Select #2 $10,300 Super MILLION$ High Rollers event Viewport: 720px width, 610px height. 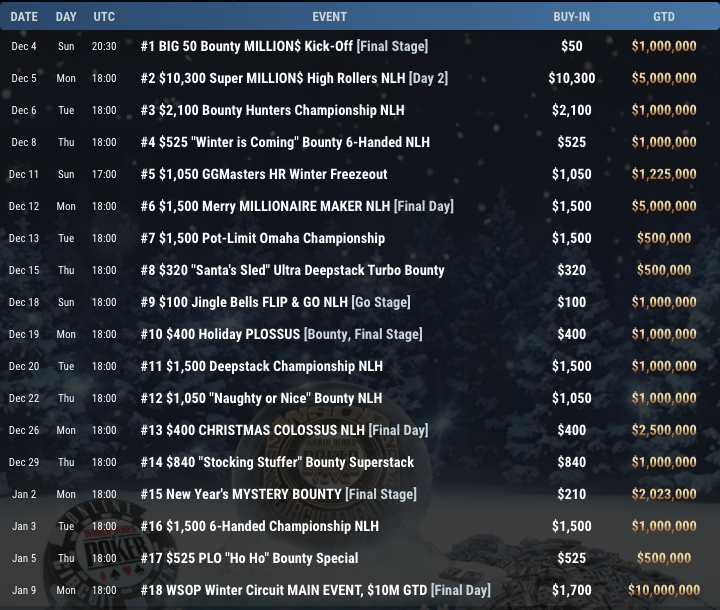(x=294, y=78)
